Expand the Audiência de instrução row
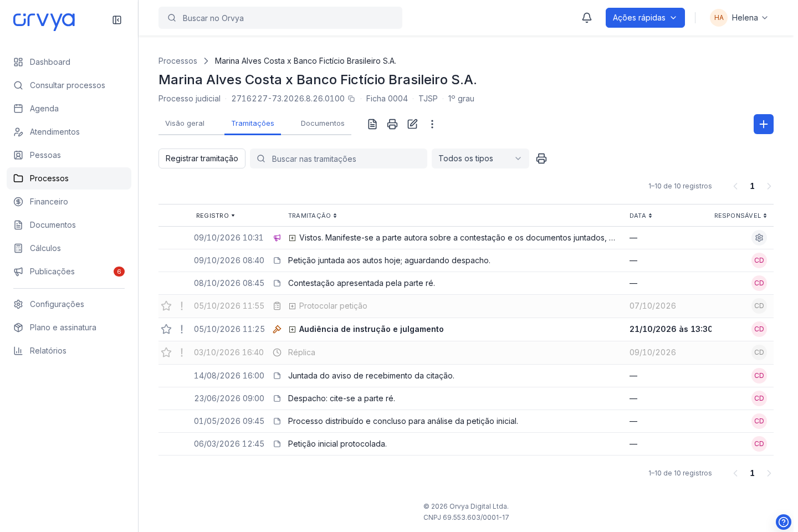The height and width of the screenshot is (532, 798). (292, 330)
